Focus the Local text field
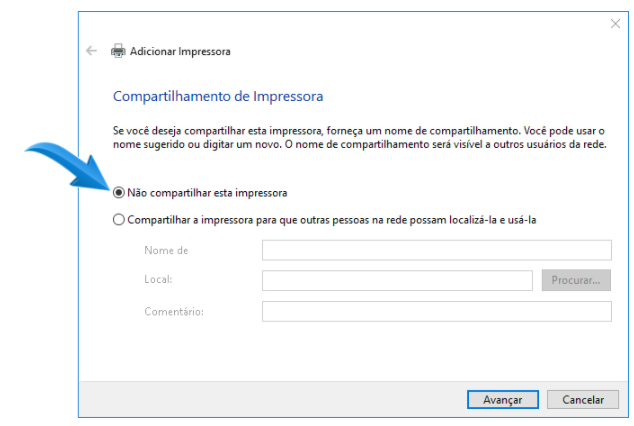This screenshot has height=426, width=634. point(397,280)
